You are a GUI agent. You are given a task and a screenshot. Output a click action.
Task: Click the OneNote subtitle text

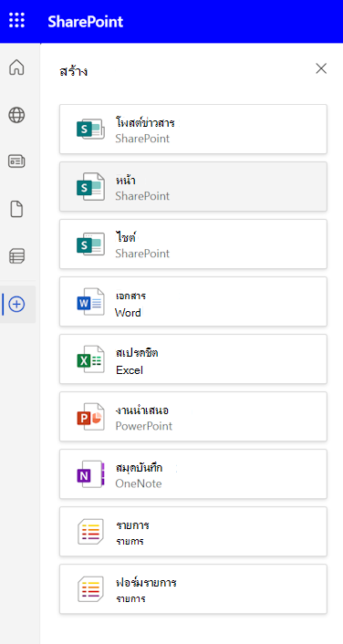pos(139,483)
